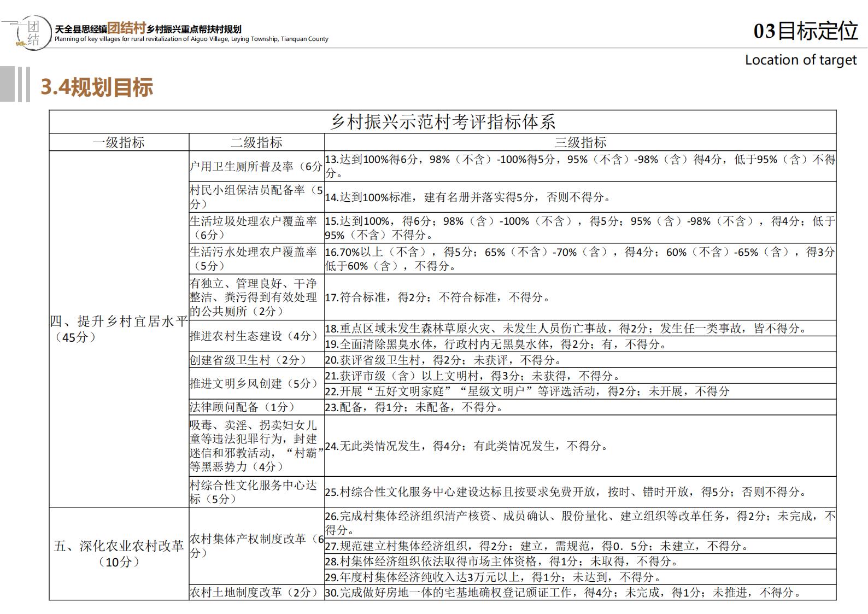Click the Location of target subtitle
868x614 pixels.
tap(801, 60)
